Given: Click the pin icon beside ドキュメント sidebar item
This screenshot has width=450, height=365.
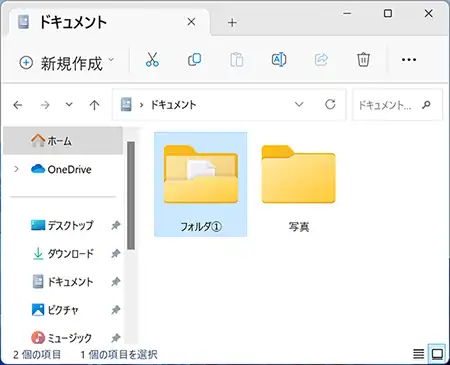Looking at the screenshot, I should click(116, 282).
